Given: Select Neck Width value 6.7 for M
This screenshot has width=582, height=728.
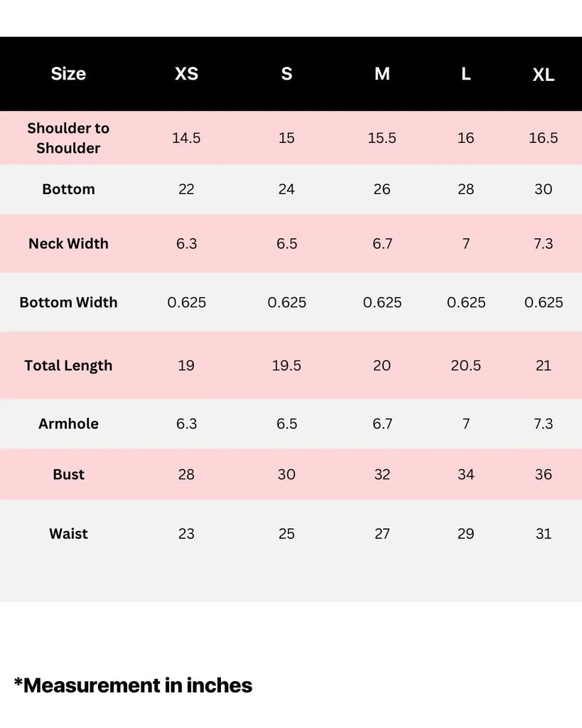Looking at the screenshot, I should click(x=382, y=244).
